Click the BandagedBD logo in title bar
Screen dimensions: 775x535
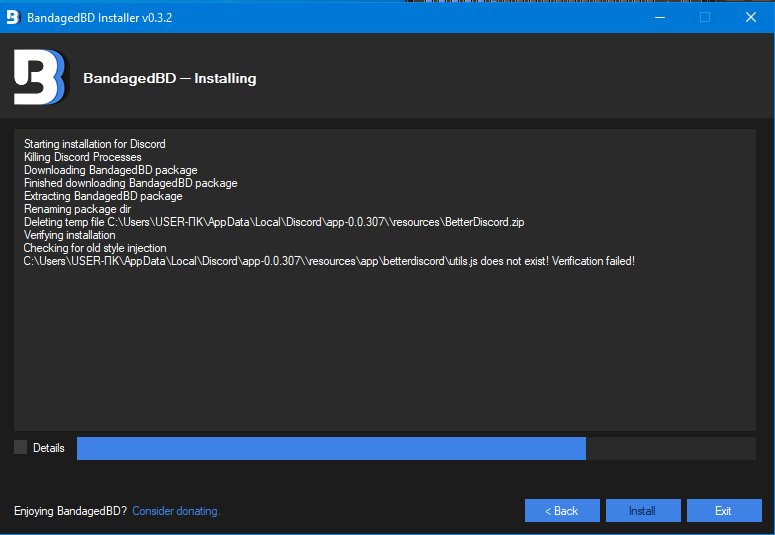(13, 17)
